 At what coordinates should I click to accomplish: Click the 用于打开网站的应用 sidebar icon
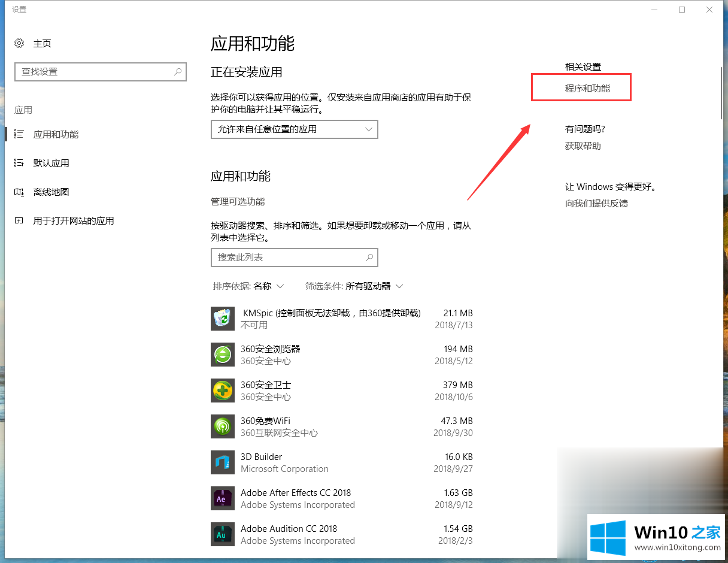(x=19, y=220)
